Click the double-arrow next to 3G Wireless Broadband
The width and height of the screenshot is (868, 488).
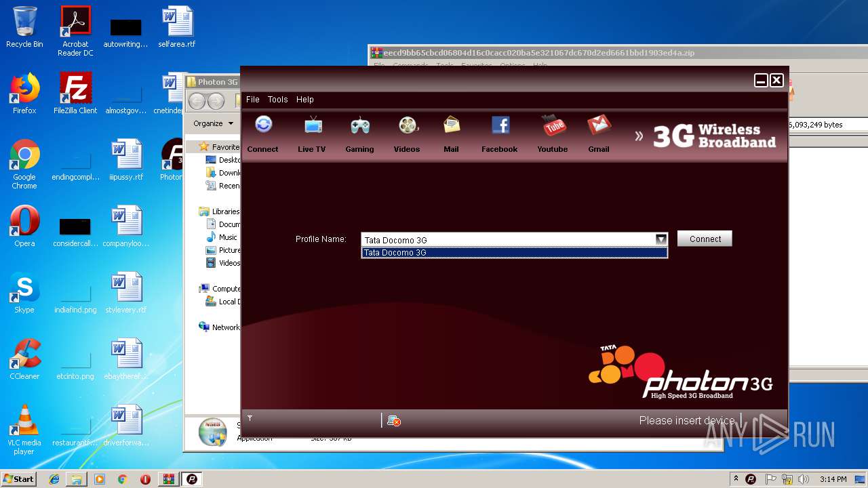coord(639,136)
